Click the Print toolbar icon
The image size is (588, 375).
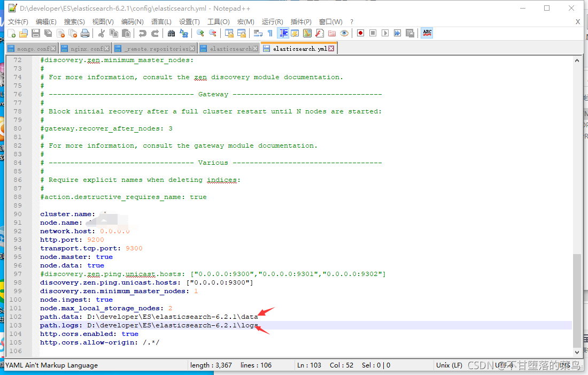pyautogui.click(x=85, y=33)
